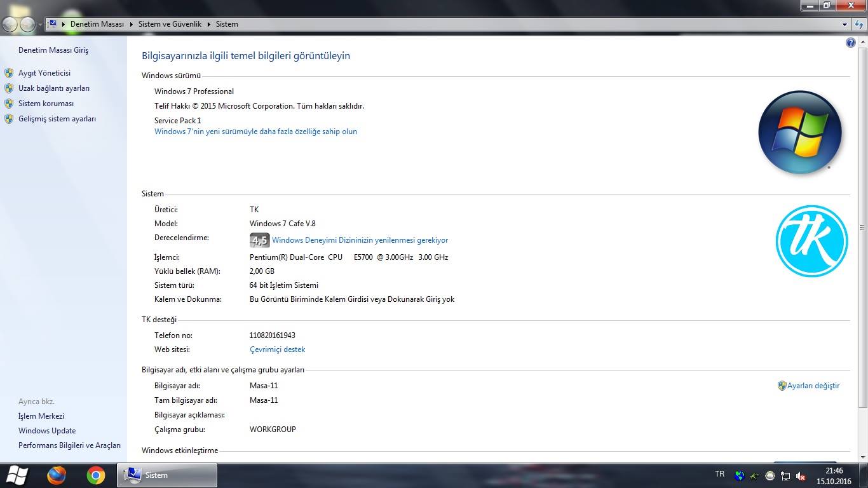Expand the arrow before Sistem ve Güvenlik
Image resolution: width=868 pixels, height=488 pixels.
[132, 24]
